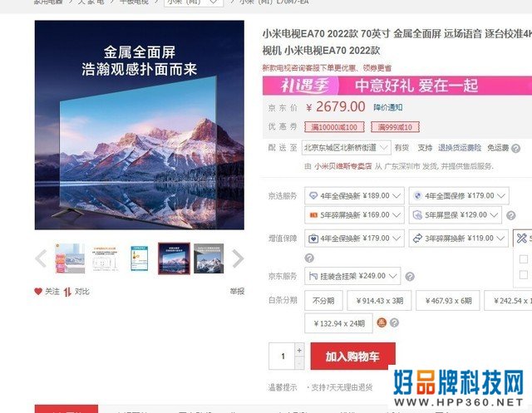Click help icon below 增值保障 options
The image size is (532, 413).
(x=309, y=258)
